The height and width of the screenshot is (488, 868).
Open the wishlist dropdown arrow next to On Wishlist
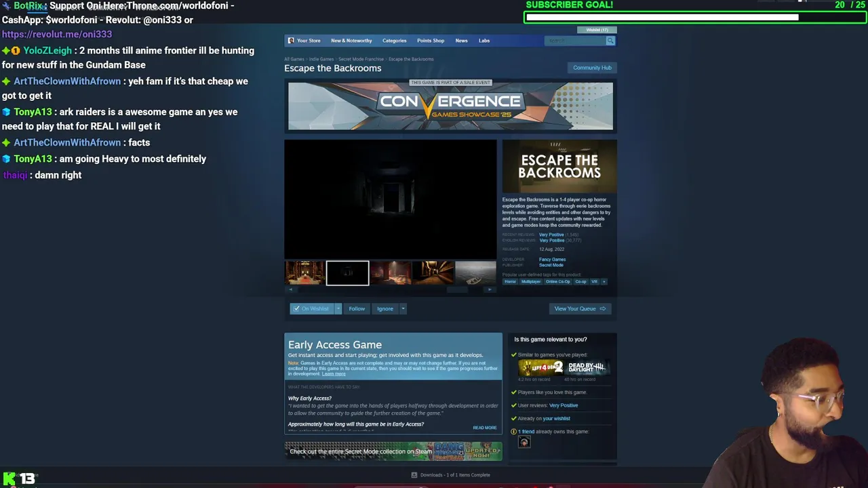tap(338, 308)
